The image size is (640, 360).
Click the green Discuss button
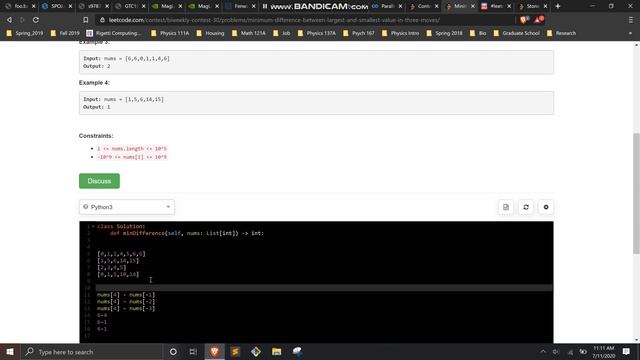(99, 181)
